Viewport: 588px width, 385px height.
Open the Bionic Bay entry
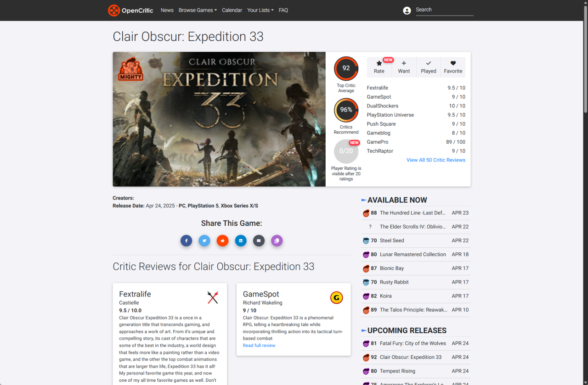pyautogui.click(x=392, y=268)
